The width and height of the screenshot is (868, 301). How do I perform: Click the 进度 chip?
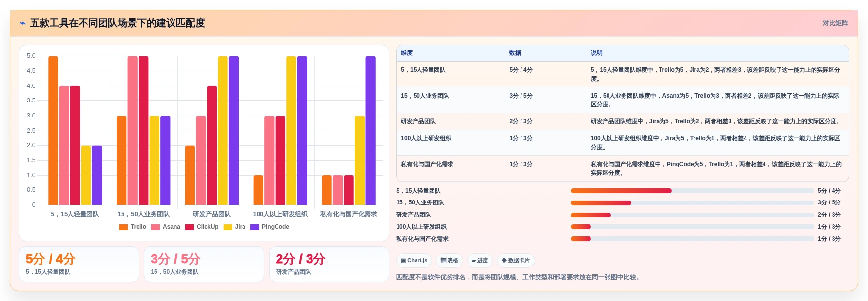tap(480, 261)
